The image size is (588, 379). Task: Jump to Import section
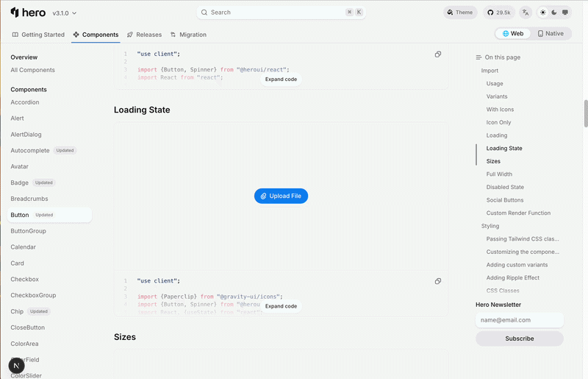490,71
